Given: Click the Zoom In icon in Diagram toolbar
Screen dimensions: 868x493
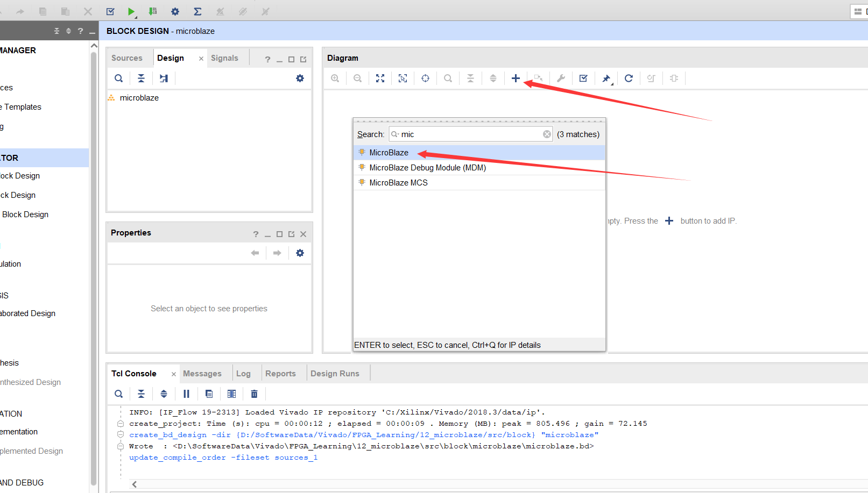Looking at the screenshot, I should click(335, 78).
